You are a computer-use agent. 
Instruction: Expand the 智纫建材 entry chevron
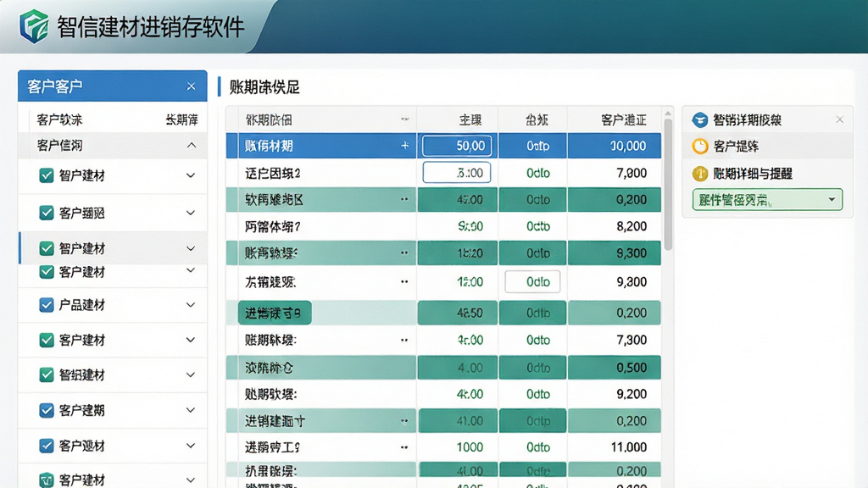pyautogui.click(x=191, y=374)
